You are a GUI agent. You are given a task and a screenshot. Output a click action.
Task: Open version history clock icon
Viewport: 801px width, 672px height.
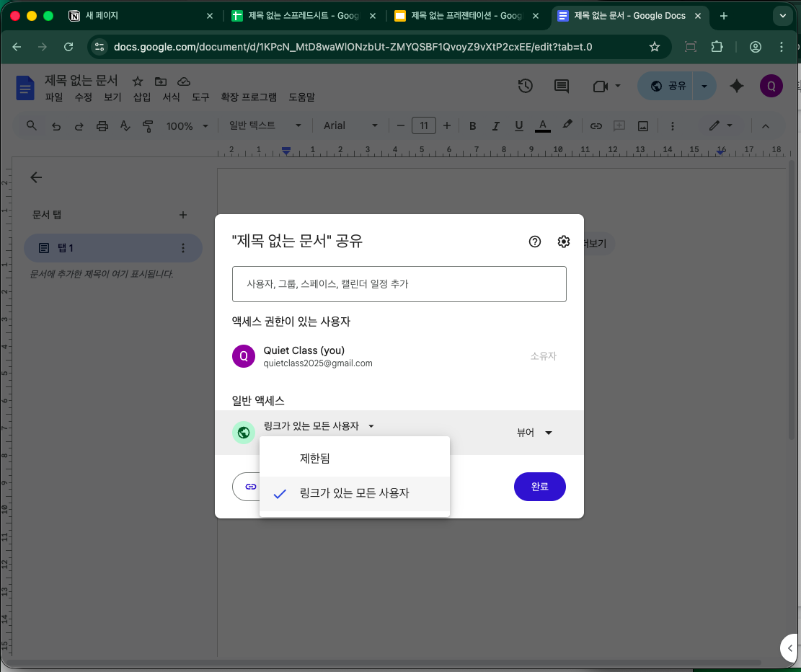click(526, 86)
